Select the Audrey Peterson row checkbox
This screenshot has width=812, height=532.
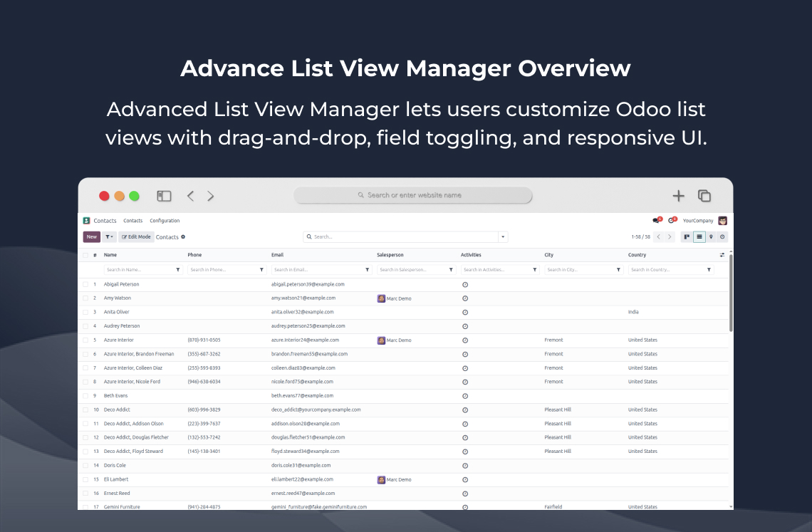[85, 326]
